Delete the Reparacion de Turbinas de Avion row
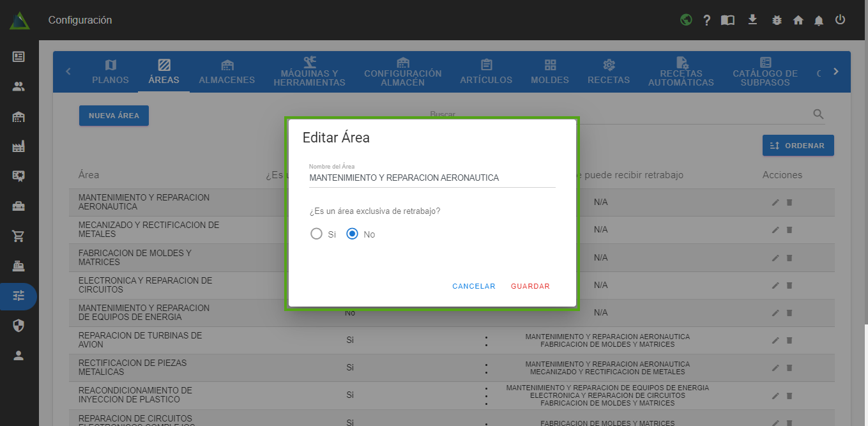This screenshot has height=426, width=868. tap(789, 340)
